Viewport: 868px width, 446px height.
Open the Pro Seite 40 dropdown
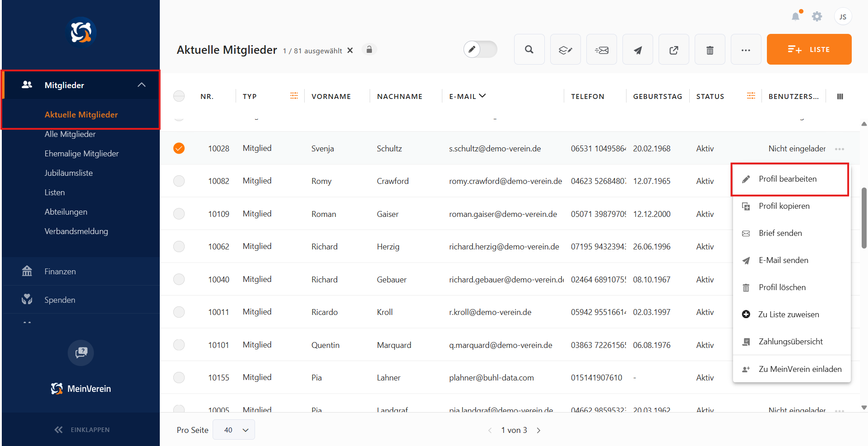coord(234,430)
